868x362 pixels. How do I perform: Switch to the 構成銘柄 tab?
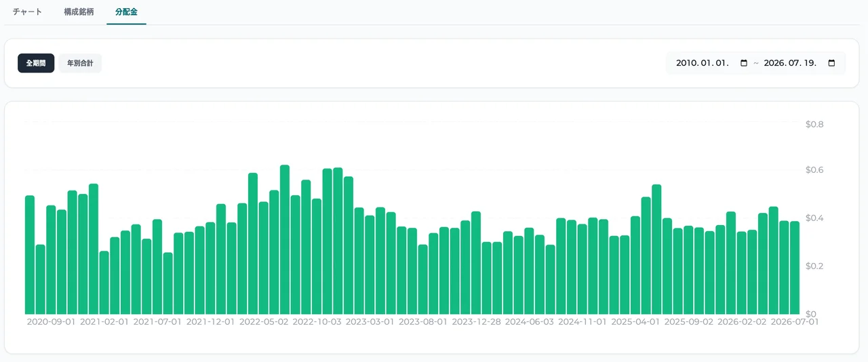[x=79, y=12]
